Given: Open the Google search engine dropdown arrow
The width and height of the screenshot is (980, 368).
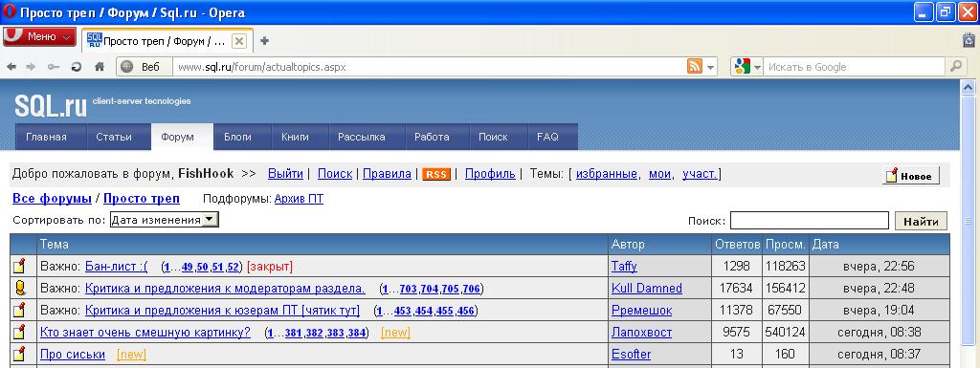Looking at the screenshot, I should point(757,67).
